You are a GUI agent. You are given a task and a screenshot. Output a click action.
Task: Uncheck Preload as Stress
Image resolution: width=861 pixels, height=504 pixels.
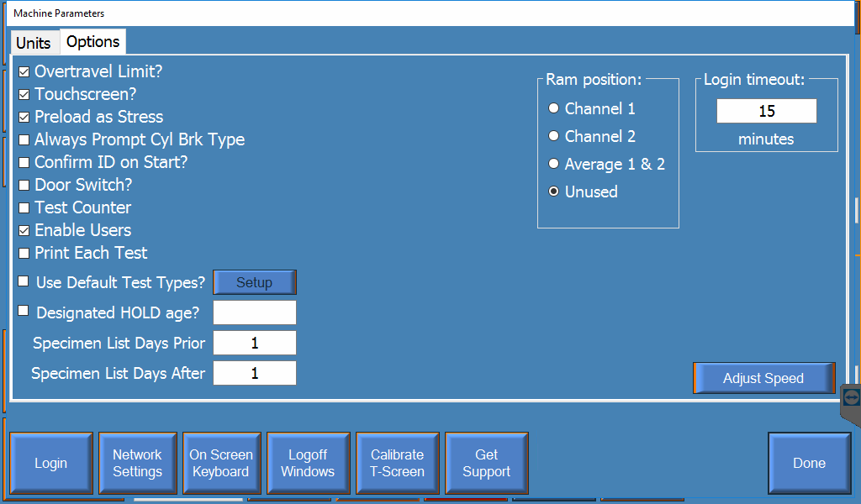point(24,117)
